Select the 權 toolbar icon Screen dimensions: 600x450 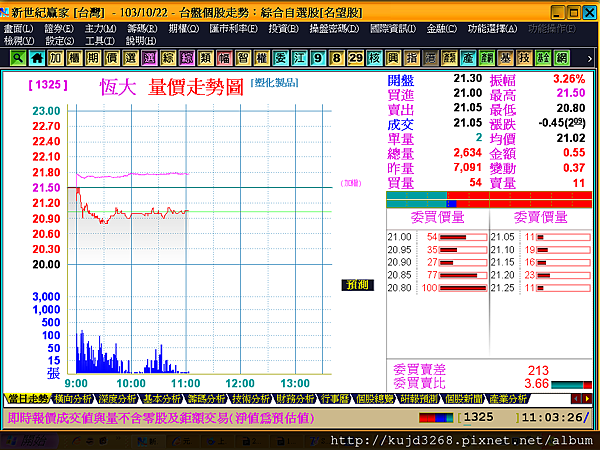click(x=262, y=58)
